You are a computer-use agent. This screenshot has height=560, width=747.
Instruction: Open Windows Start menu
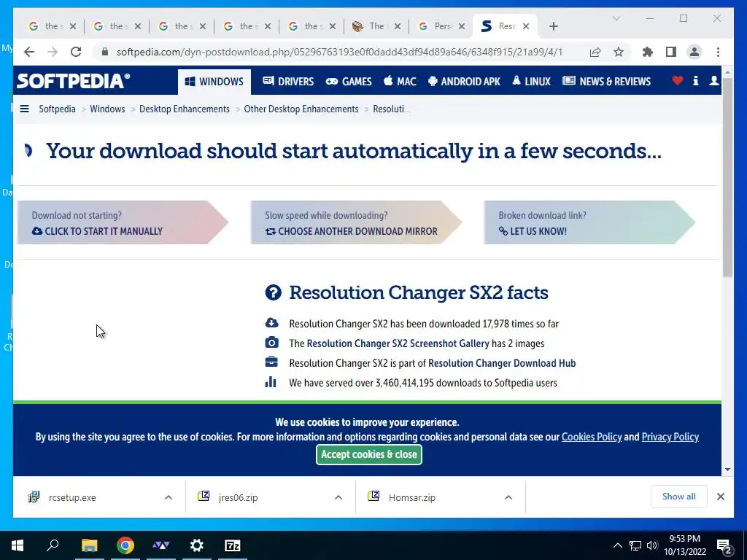click(x=18, y=545)
